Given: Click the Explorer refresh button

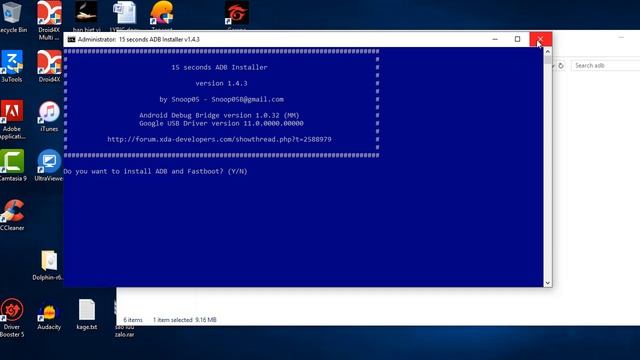Looking at the screenshot, I should click(561, 66).
